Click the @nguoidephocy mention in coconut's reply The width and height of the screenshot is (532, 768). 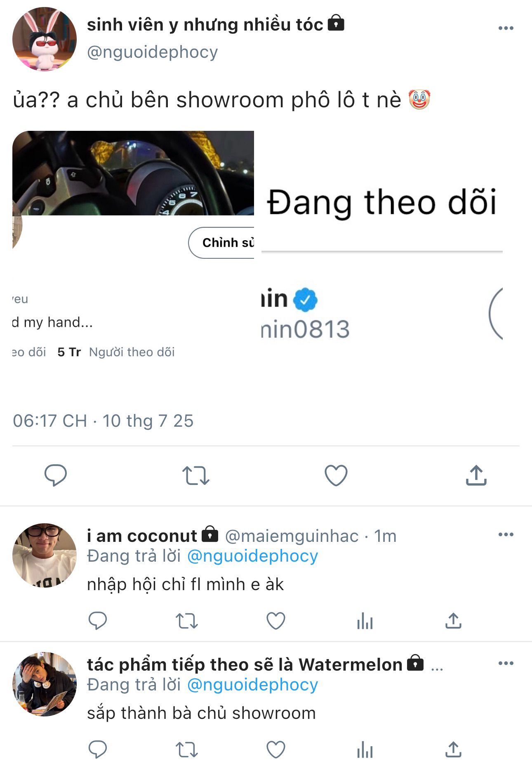[x=252, y=556]
